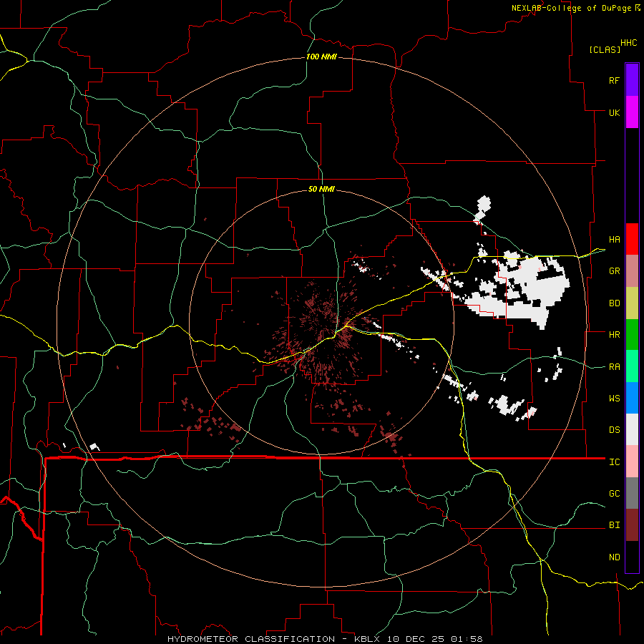Click the UK magenta legend swatch

click(x=632, y=112)
